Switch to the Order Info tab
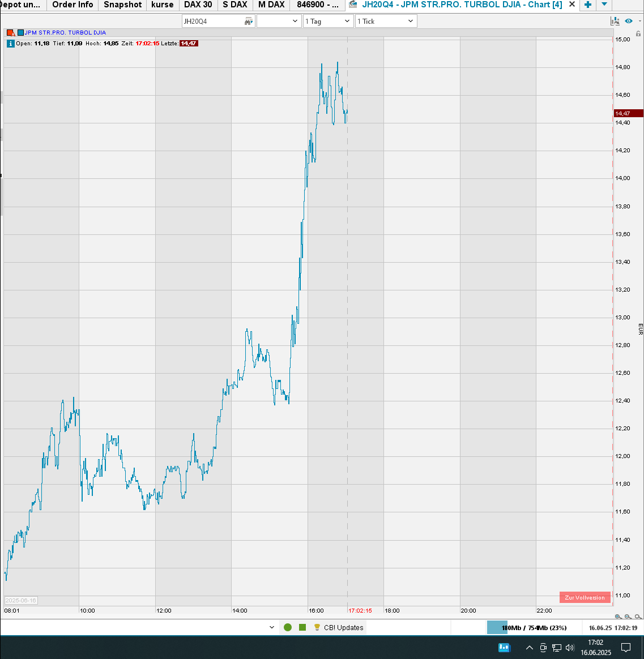This screenshot has height=659, width=644. 72,5
